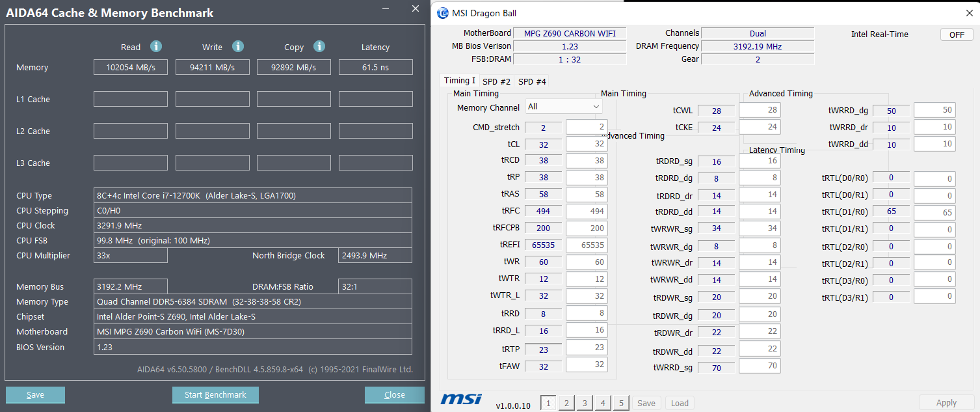Image resolution: width=980 pixels, height=412 pixels.
Task: Click the tRDRD_sg input field
Action: (x=760, y=160)
